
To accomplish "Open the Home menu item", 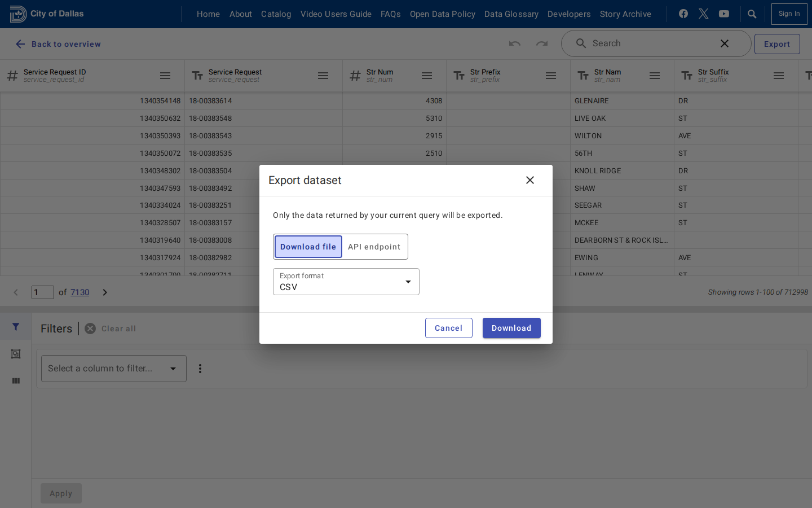I will click(x=209, y=14).
